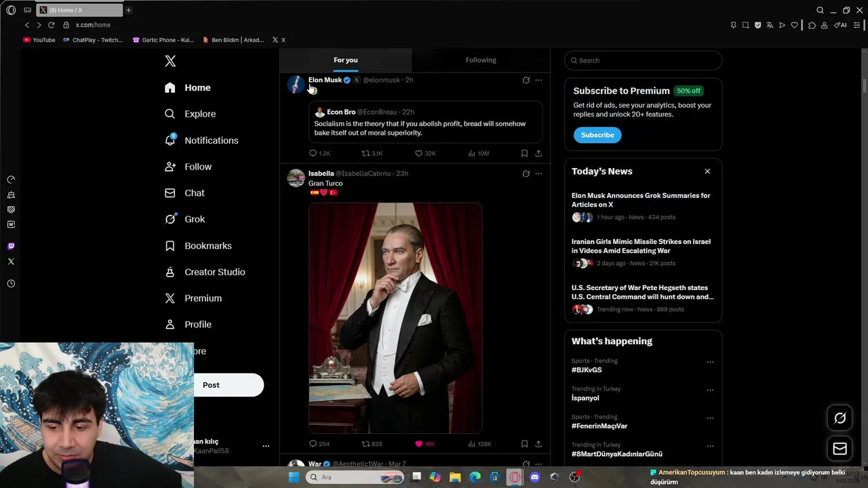Share Elon Musk's post

(538, 154)
